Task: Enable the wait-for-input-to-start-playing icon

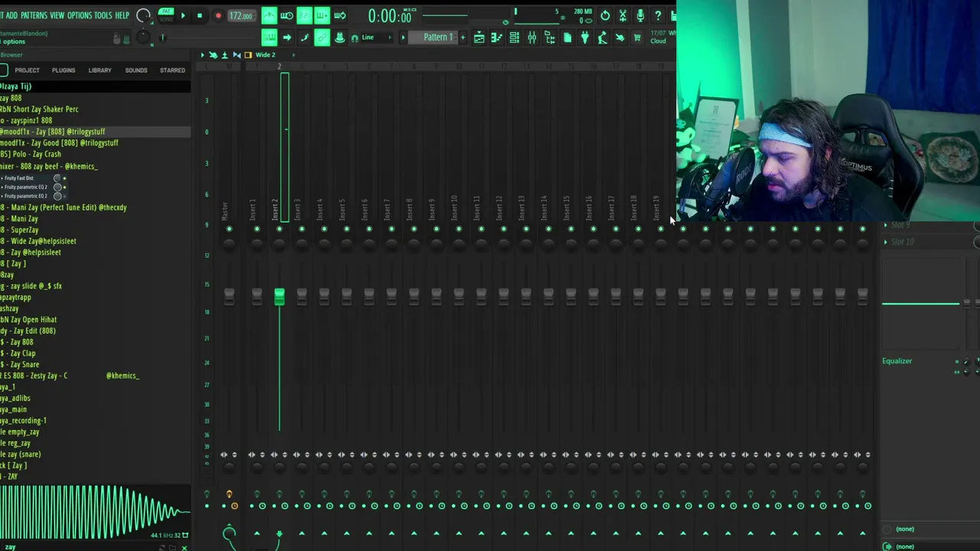Action: coord(287,15)
